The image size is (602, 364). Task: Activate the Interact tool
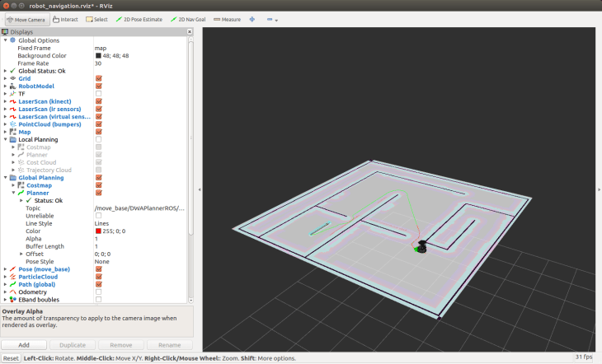coord(66,18)
